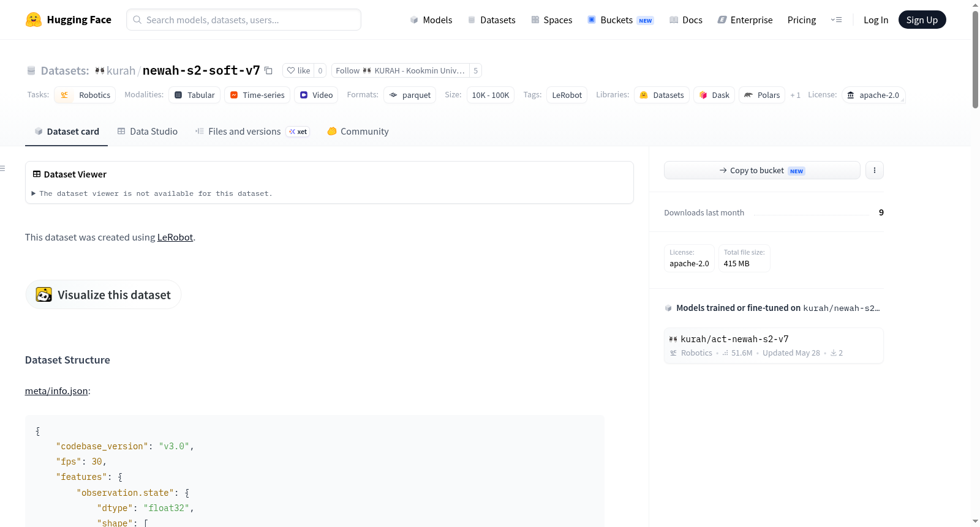Select the Video modality tag
This screenshot has height=527, width=980.
(x=317, y=95)
